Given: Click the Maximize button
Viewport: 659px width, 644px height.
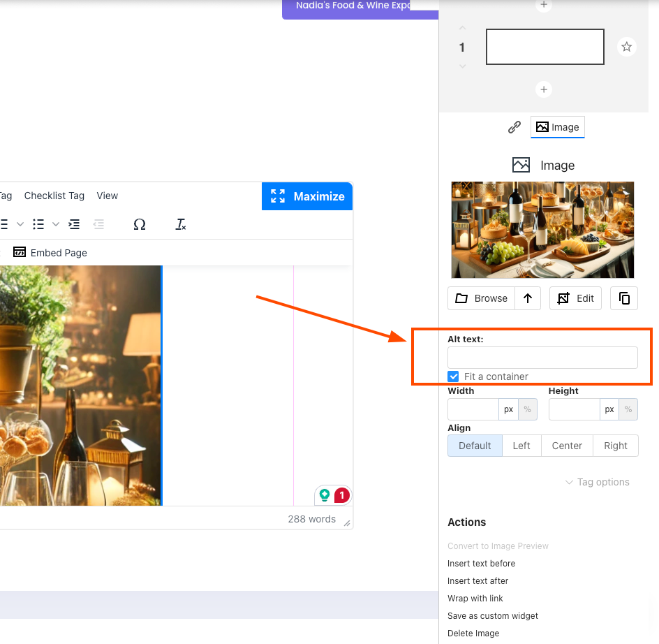Looking at the screenshot, I should click(x=307, y=196).
